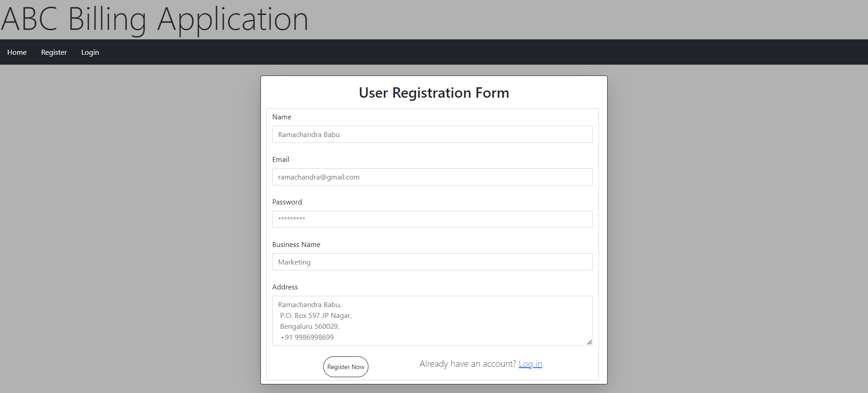Click the Register Now button
The height and width of the screenshot is (393, 868).
click(345, 367)
